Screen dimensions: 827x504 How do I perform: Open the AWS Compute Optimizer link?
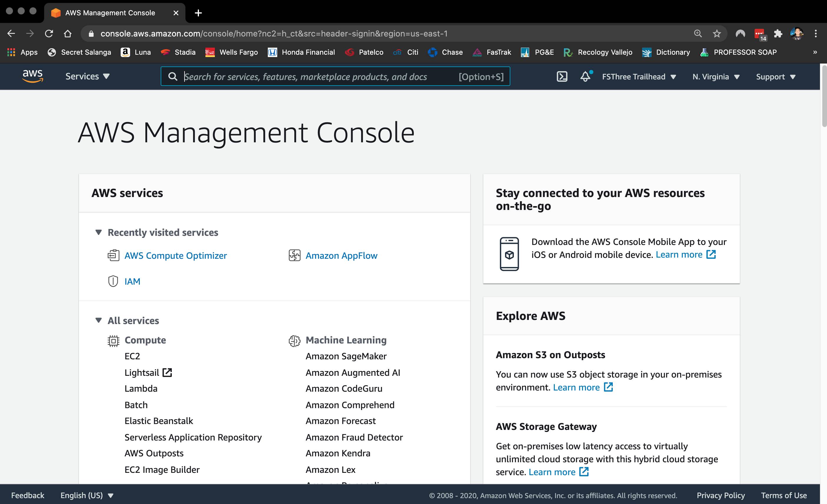(175, 256)
